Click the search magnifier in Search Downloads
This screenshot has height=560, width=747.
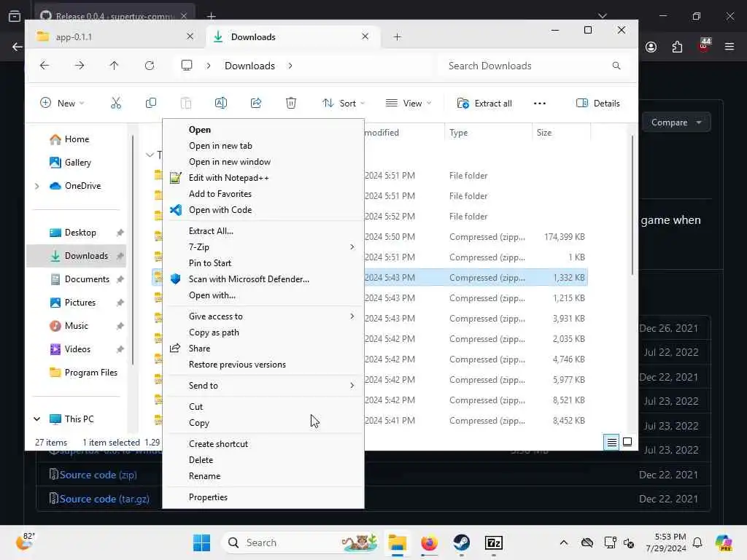pyautogui.click(x=616, y=66)
